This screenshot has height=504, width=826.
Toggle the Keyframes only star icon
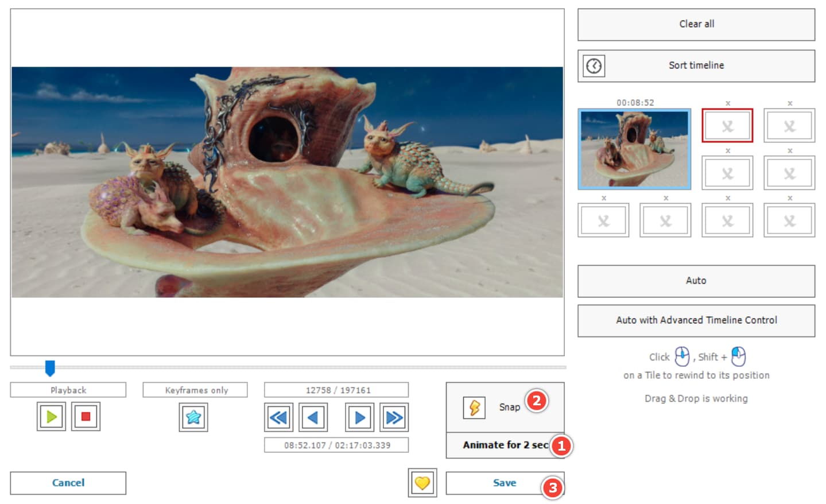[x=193, y=417]
